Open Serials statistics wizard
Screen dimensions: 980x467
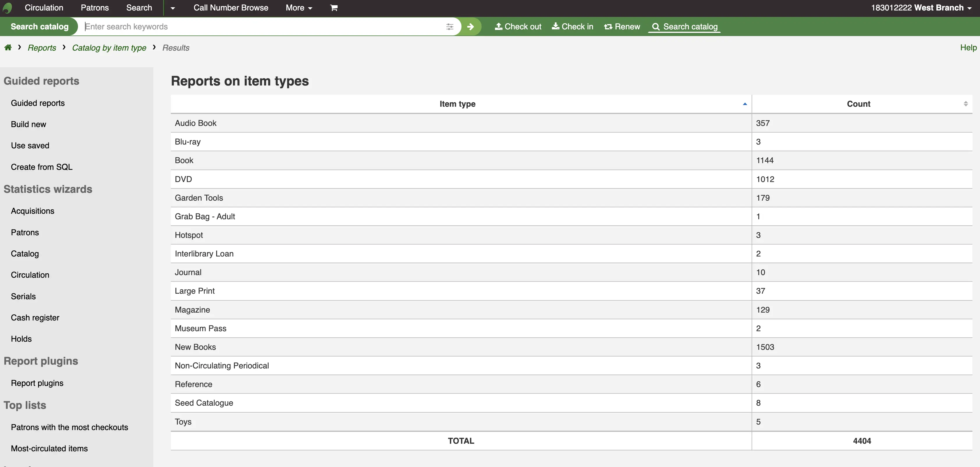click(x=23, y=296)
